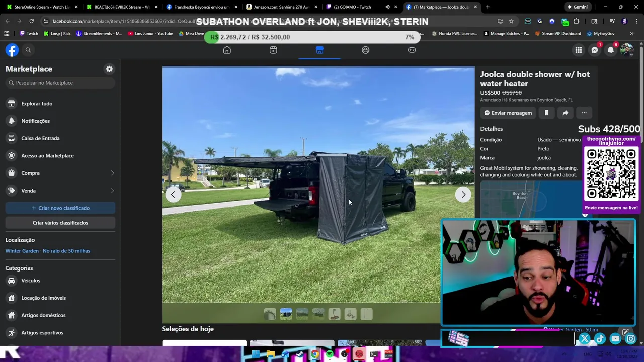644x362 pixels.
Task: Open Chrome extensions puzzle icon
Action: point(577,21)
